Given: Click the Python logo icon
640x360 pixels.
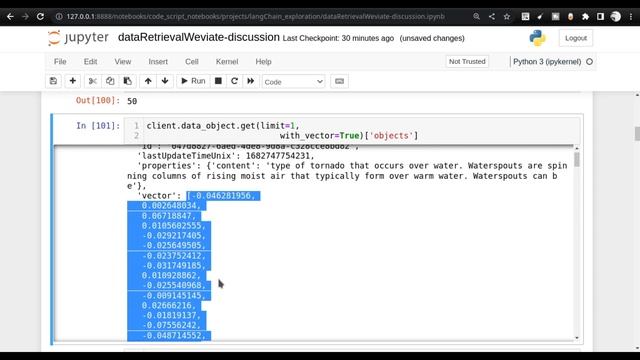Looking at the screenshot, I should pyautogui.click(x=538, y=38).
